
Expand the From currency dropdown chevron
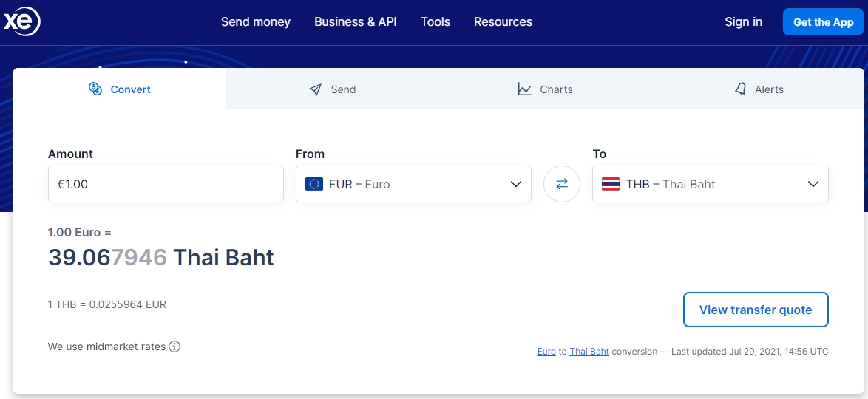[516, 184]
